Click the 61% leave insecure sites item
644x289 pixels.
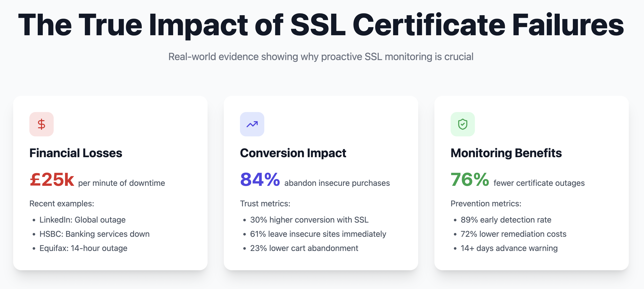point(318,234)
